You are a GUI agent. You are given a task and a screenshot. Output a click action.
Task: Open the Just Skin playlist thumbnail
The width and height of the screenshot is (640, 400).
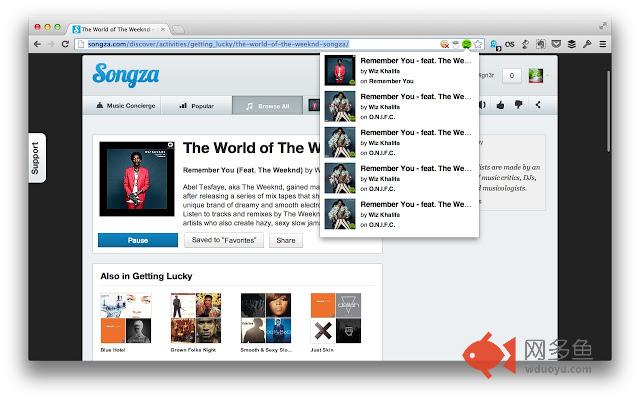click(x=336, y=318)
